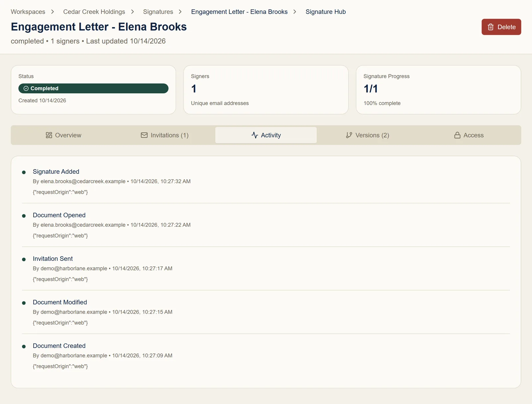The width and height of the screenshot is (532, 404).
Task: Open the Versions (2) tab
Action: [367, 135]
